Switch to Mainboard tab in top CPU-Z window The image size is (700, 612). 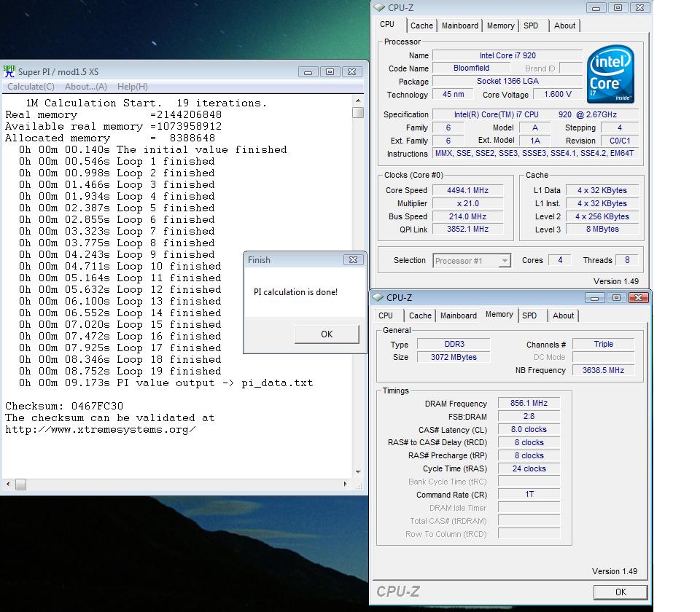(x=460, y=25)
